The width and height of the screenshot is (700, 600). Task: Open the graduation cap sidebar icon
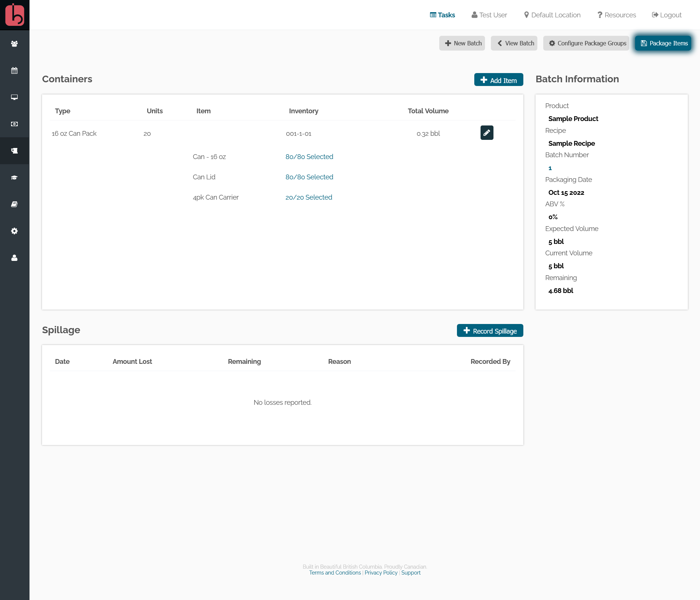[x=14, y=177]
